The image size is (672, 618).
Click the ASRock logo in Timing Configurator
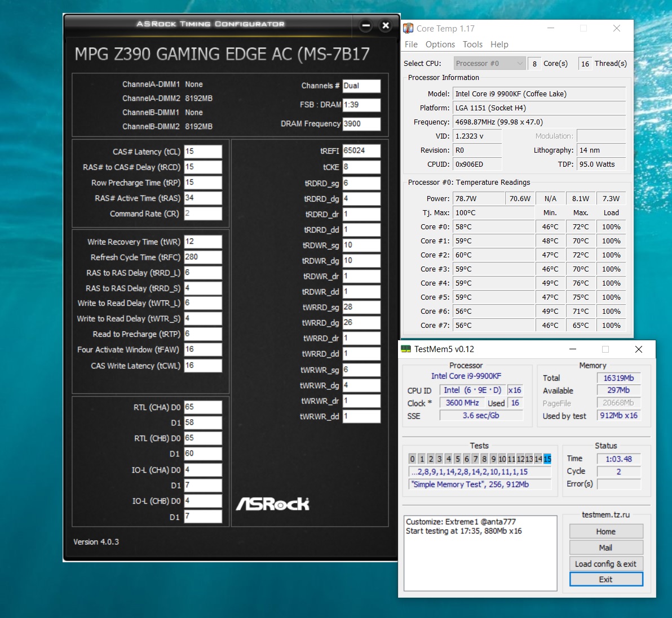(x=272, y=504)
